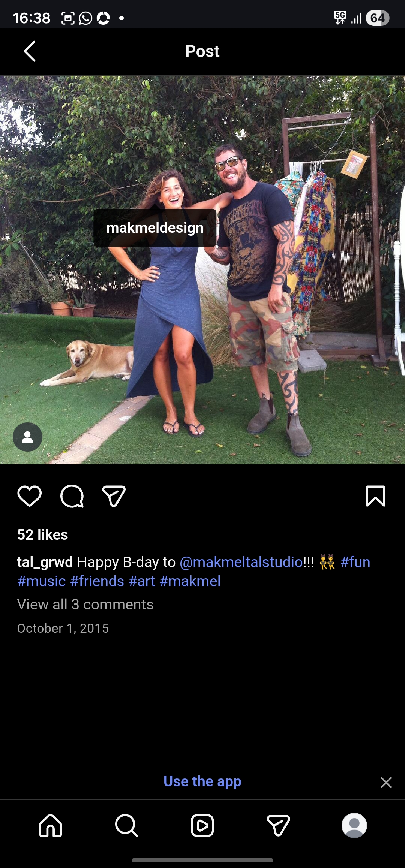The height and width of the screenshot is (868, 405).
Task: Open the profile avatar tab
Action: 354,825
